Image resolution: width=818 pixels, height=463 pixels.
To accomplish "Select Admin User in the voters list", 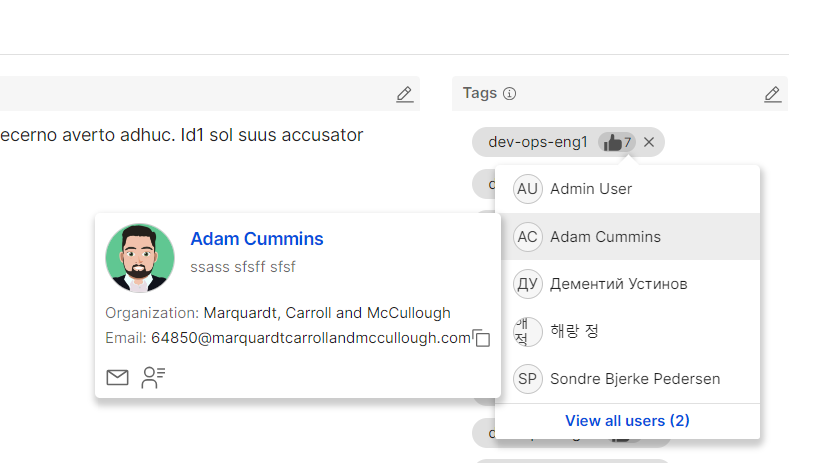I will tap(591, 189).
